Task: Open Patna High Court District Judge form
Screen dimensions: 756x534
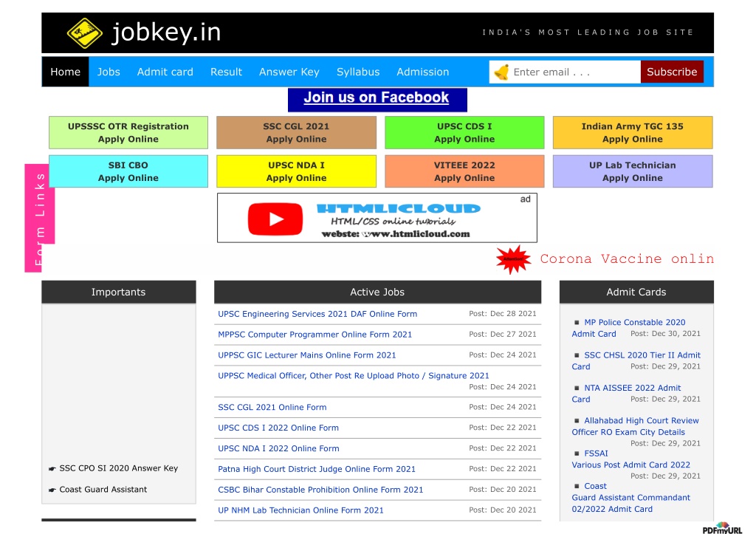Action: pyautogui.click(x=317, y=469)
